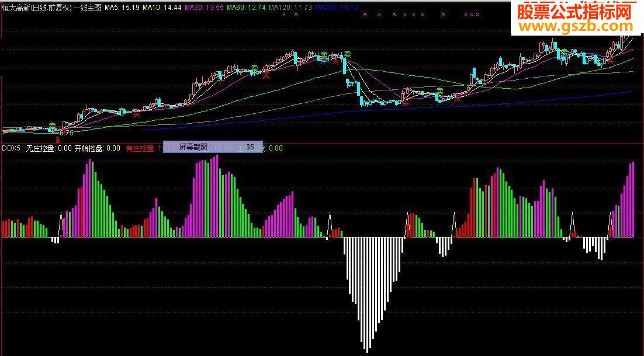Viewport: 644px width, 356px height.
Task: Select the green MA60: 12.74 readout
Action: 247,8
